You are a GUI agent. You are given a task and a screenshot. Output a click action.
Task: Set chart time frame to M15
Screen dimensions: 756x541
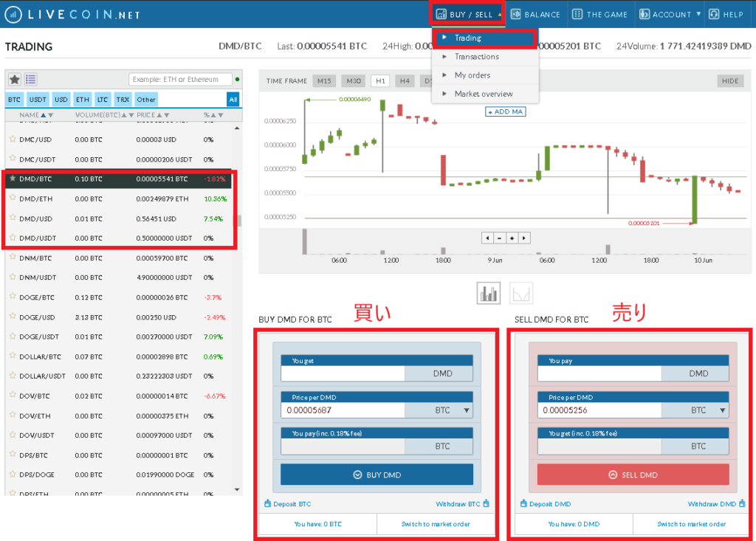point(325,81)
